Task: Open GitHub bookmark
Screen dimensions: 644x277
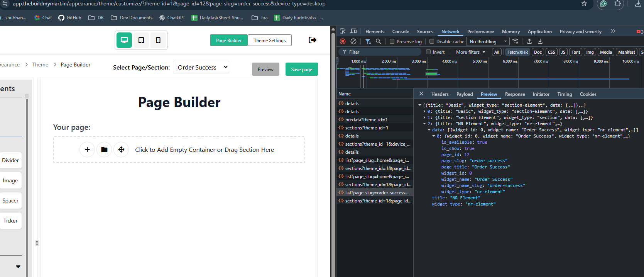Action: point(70,18)
